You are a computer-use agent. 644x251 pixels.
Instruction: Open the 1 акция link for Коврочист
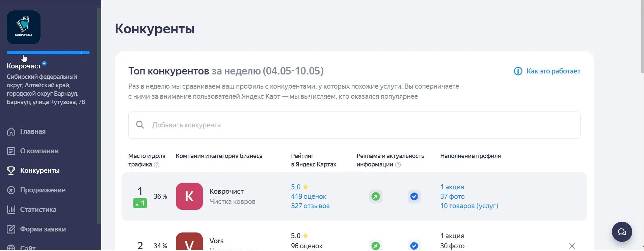[x=452, y=187]
